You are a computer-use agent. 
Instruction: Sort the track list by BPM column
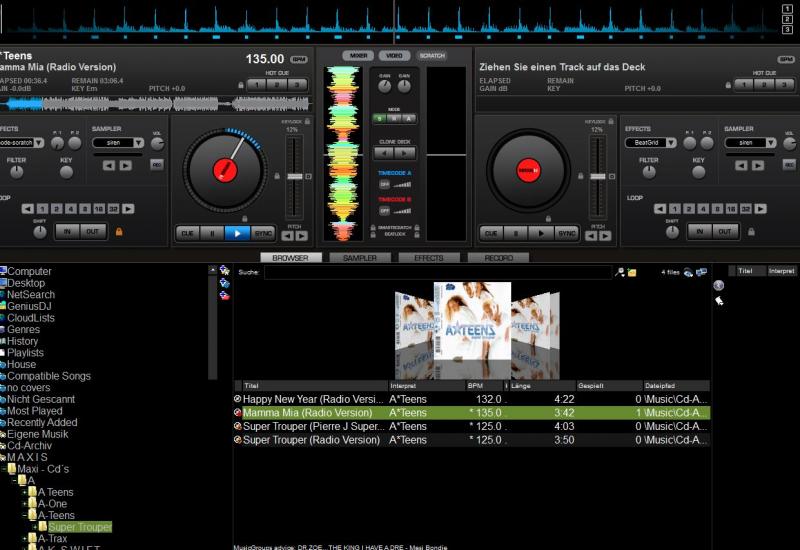pos(485,386)
